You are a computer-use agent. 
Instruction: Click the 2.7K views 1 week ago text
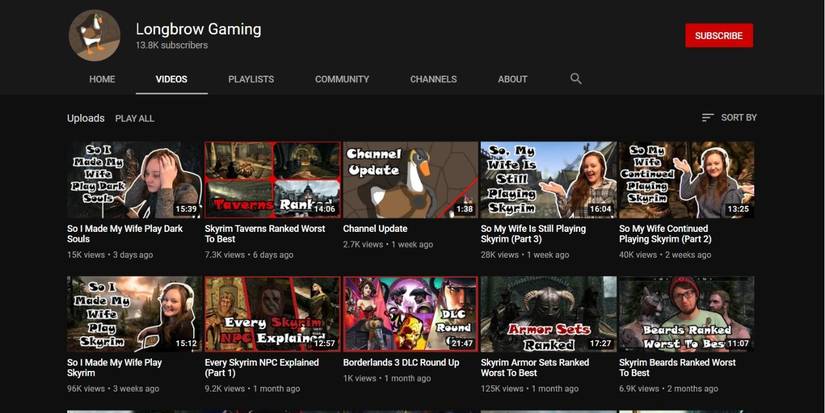coord(388,244)
